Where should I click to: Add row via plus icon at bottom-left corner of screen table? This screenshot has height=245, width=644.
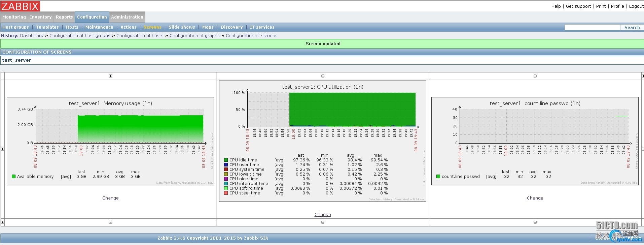(2, 222)
